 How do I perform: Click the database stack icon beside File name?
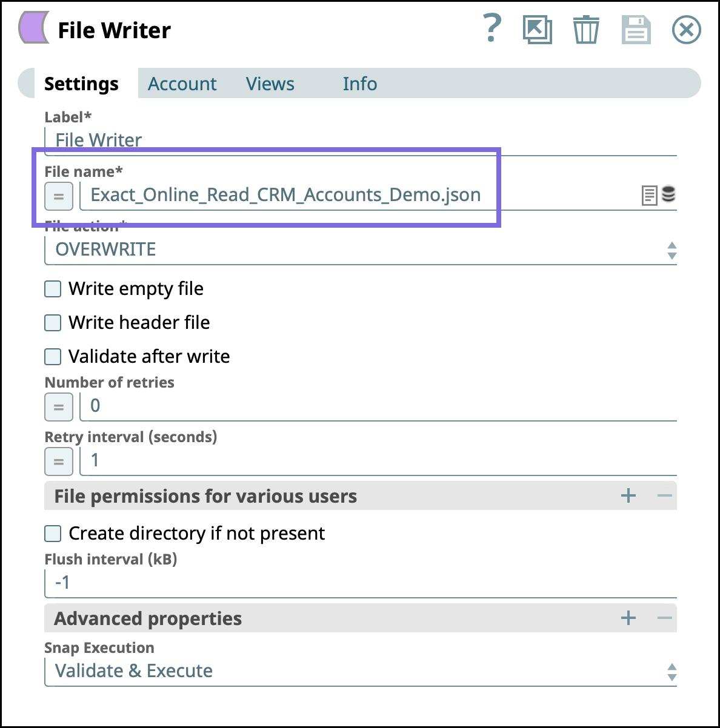pyautogui.click(x=668, y=194)
